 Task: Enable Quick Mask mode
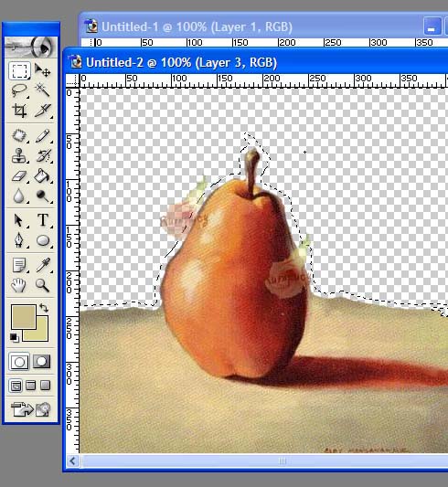pyautogui.click(x=42, y=362)
